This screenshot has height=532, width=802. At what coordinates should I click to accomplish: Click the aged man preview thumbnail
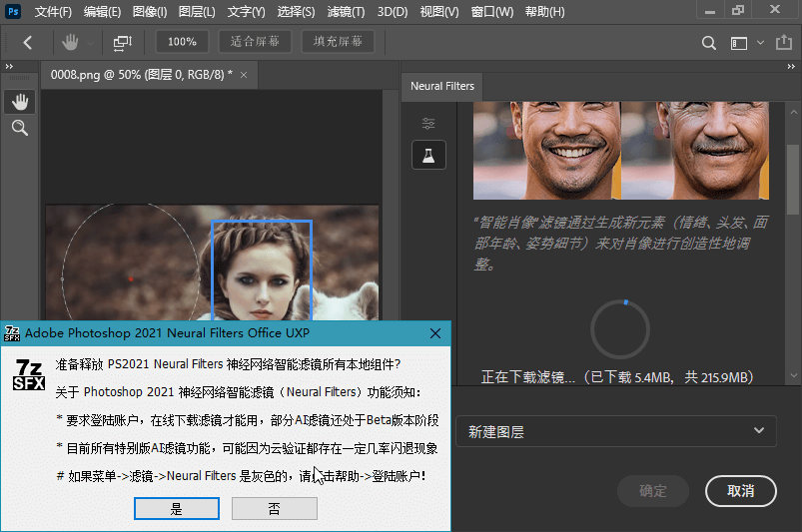(695, 151)
